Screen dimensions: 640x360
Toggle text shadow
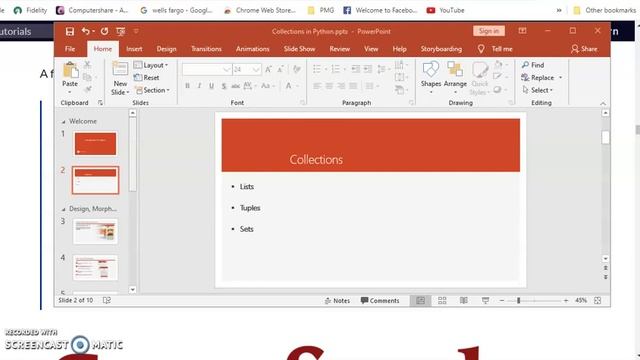coord(224,86)
